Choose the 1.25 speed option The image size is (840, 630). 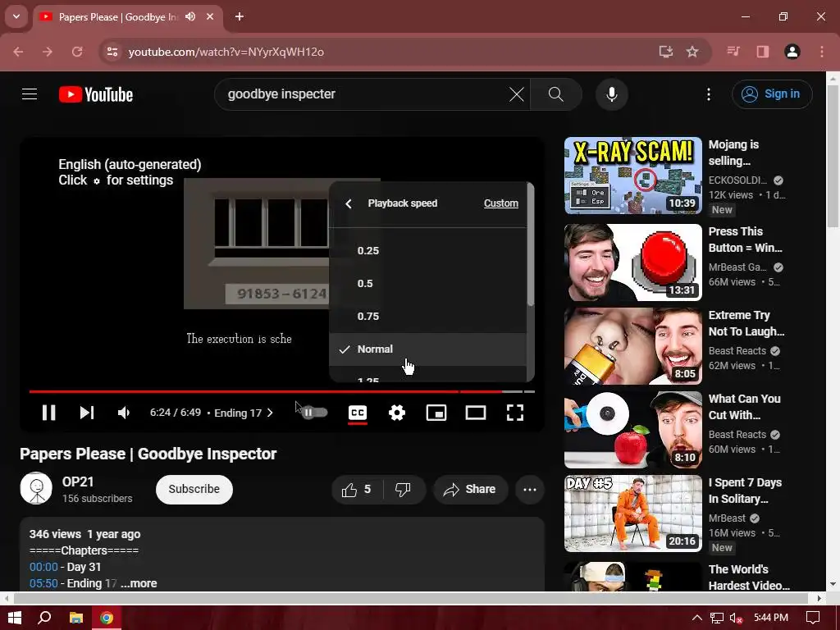click(428, 375)
